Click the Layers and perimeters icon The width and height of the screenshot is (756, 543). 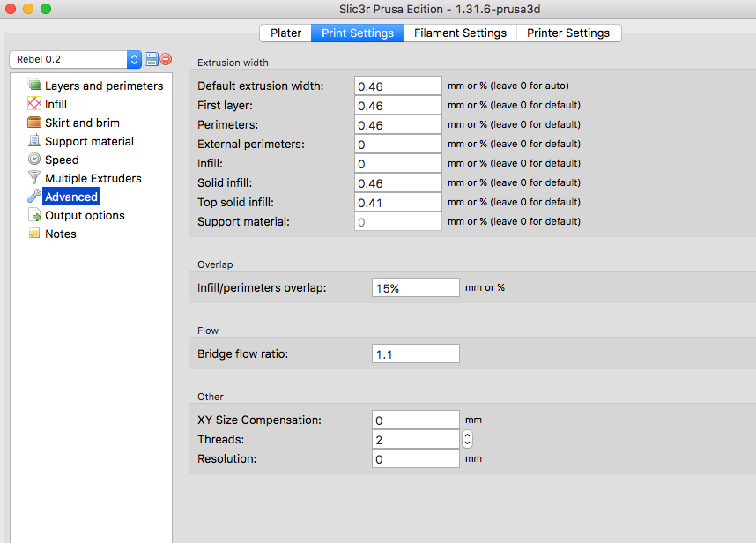(35, 86)
